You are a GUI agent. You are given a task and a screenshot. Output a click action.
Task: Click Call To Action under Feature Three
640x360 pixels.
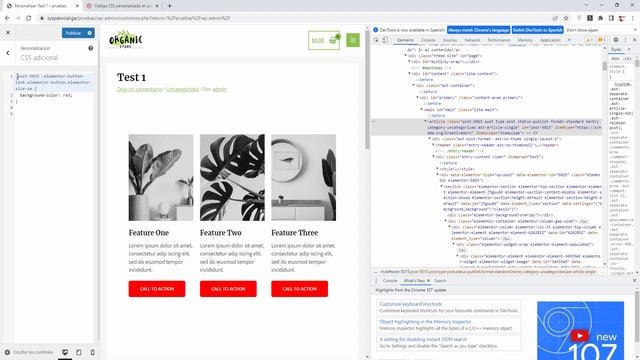point(300,289)
